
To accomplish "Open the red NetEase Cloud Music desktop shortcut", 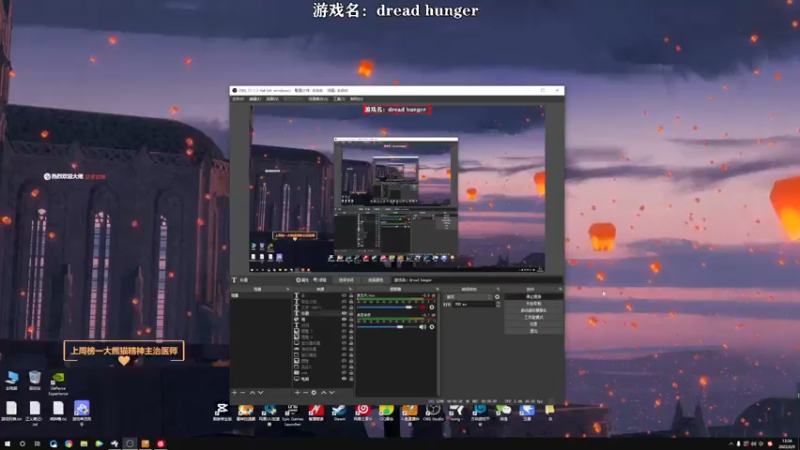I will (x=363, y=412).
